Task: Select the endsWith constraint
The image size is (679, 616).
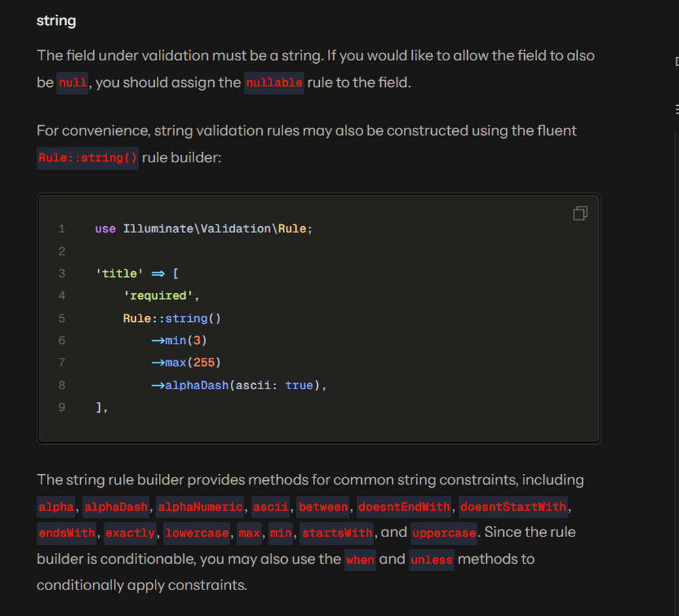Action: 67,533
